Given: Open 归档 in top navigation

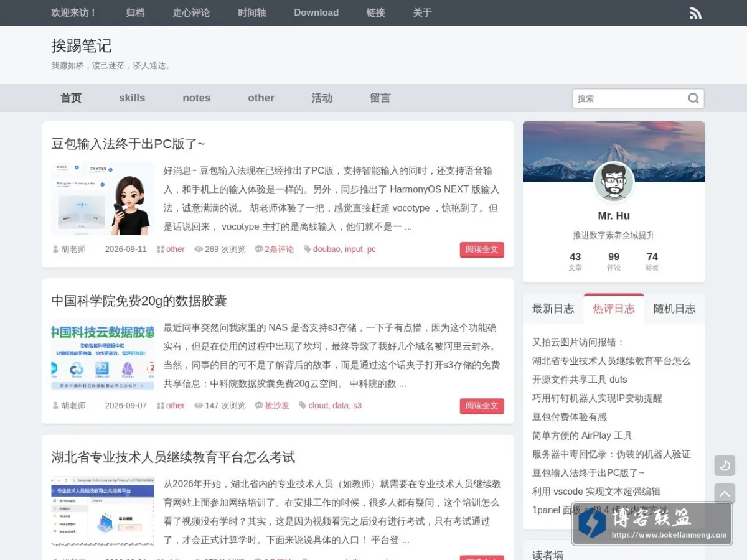Looking at the screenshot, I should coord(135,12).
